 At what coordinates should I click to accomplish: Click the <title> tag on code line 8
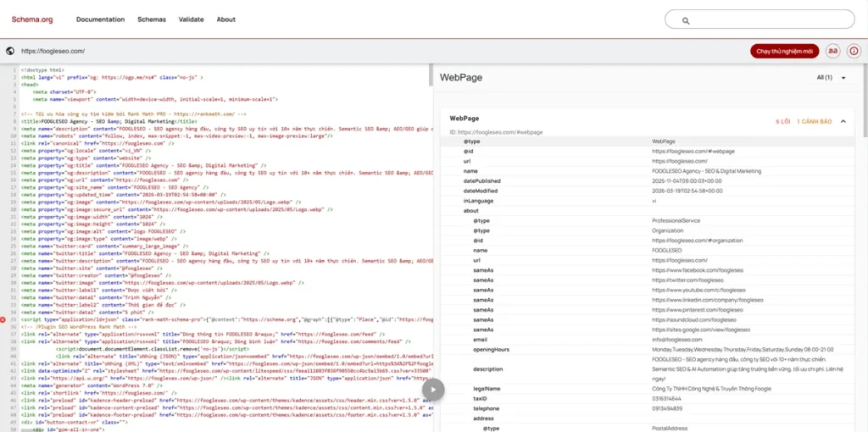(x=108, y=121)
